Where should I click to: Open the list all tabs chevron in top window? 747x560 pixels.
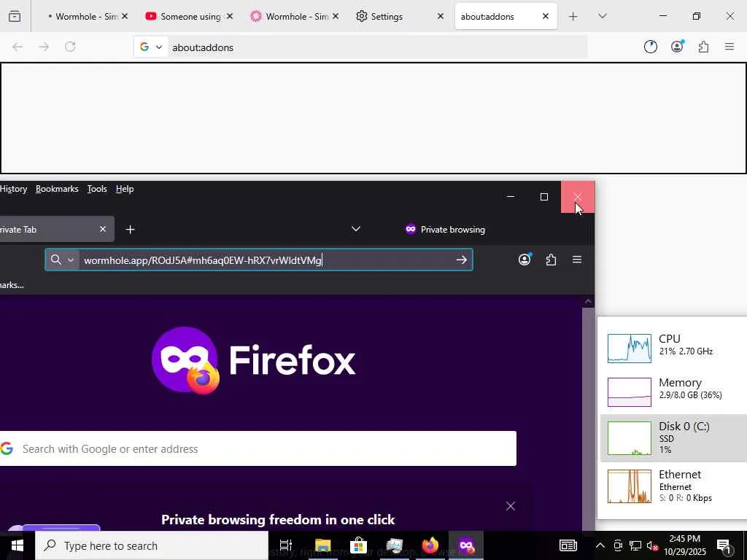pos(602,16)
